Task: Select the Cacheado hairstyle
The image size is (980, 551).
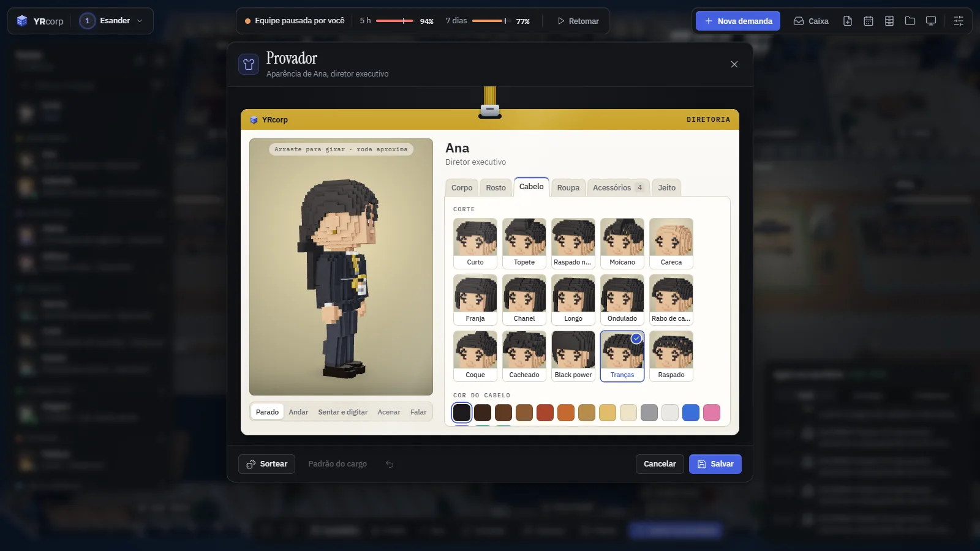Action: pos(524,356)
